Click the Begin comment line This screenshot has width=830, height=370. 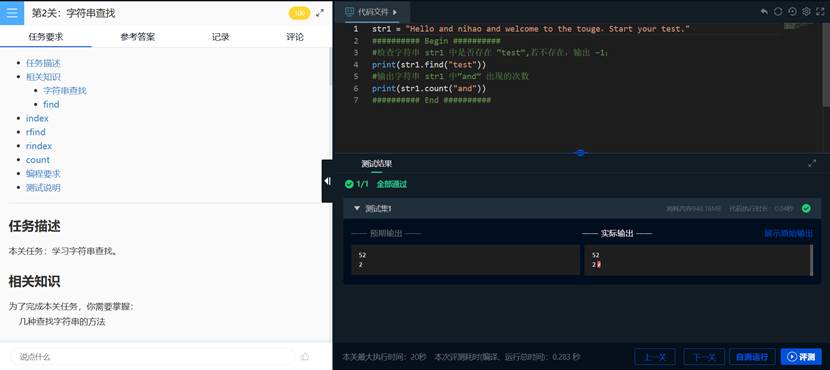tap(436, 41)
